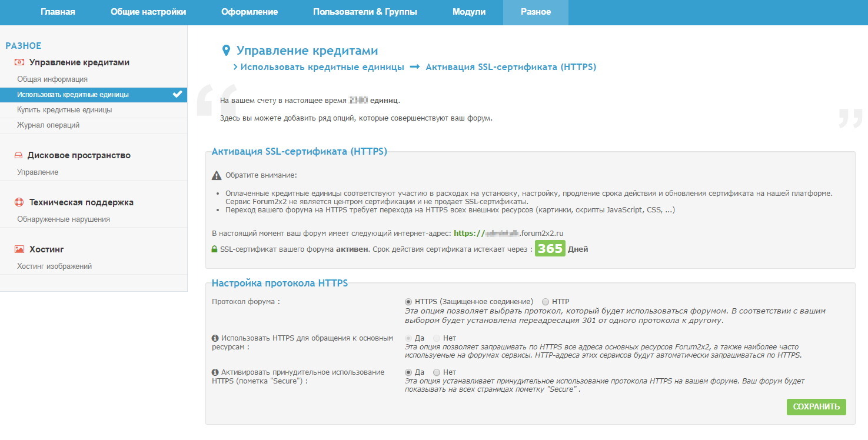Click info icon beside Активировать принудительное option

[x=215, y=372]
